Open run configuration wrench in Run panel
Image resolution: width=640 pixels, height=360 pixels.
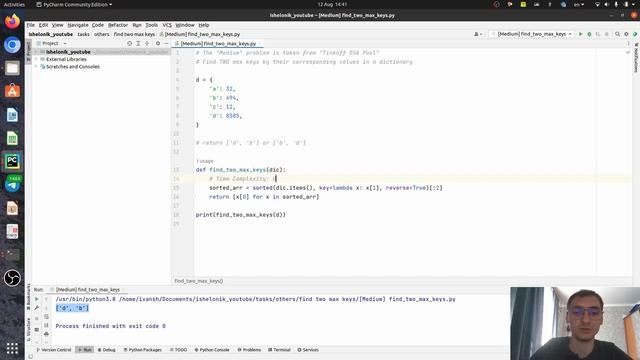coord(37,308)
